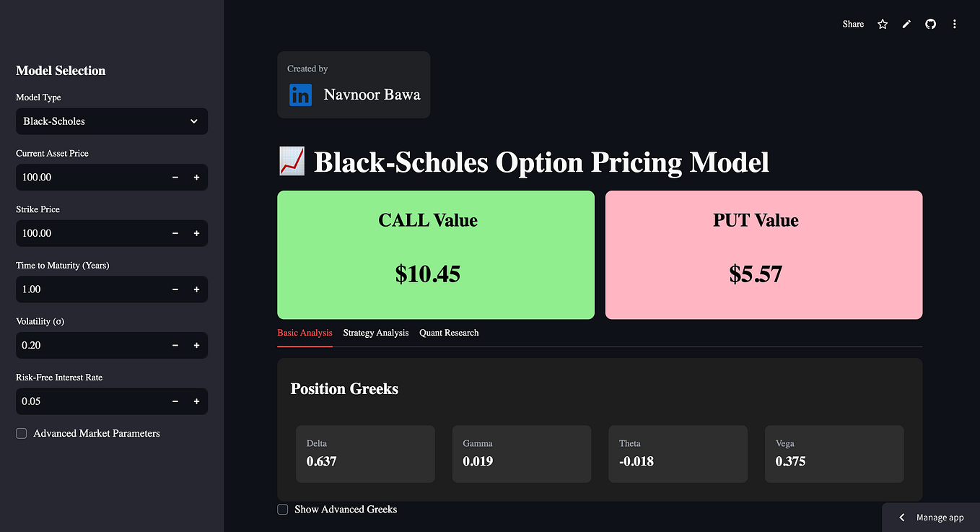Click the pencil edit icon
Image resolution: width=980 pixels, height=532 pixels.
(907, 24)
